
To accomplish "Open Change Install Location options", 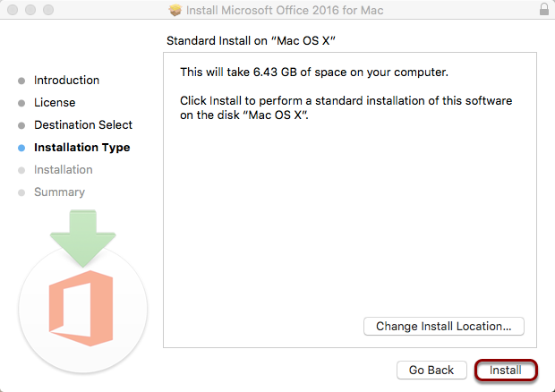I will pyautogui.click(x=443, y=326).
